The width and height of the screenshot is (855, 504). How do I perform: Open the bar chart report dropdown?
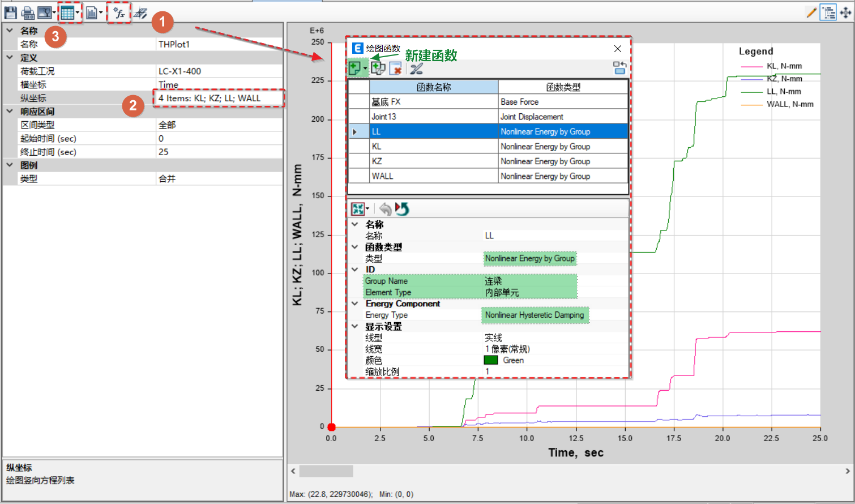(x=100, y=12)
